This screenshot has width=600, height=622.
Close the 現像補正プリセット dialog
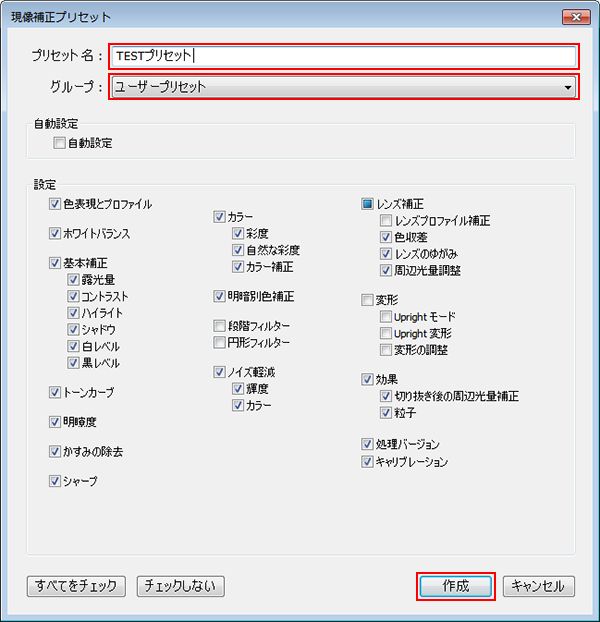pyautogui.click(x=576, y=17)
